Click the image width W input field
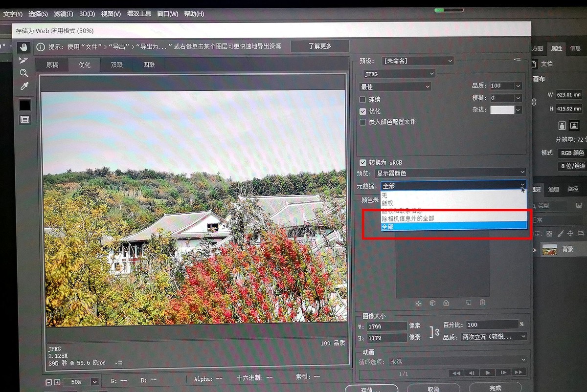The width and height of the screenshot is (587, 392). (387, 326)
